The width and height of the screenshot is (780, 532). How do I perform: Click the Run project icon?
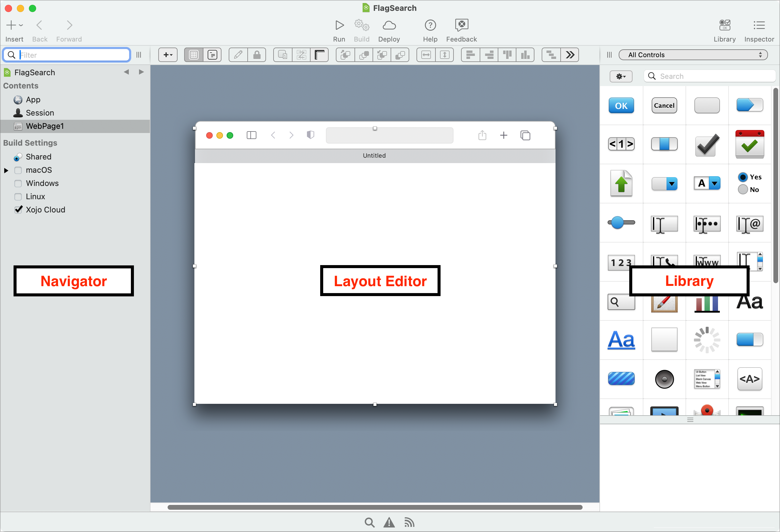[x=339, y=25]
